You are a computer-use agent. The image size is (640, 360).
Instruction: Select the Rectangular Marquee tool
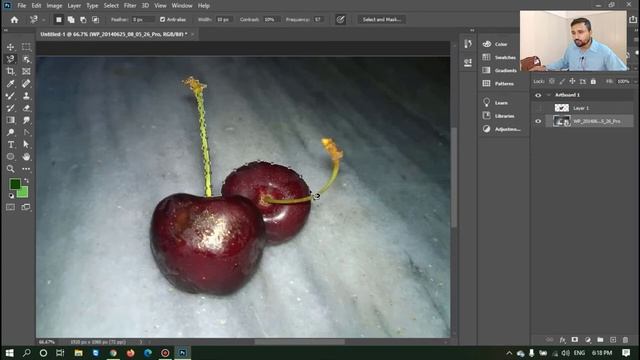pyautogui.click(x=26, y=47)
